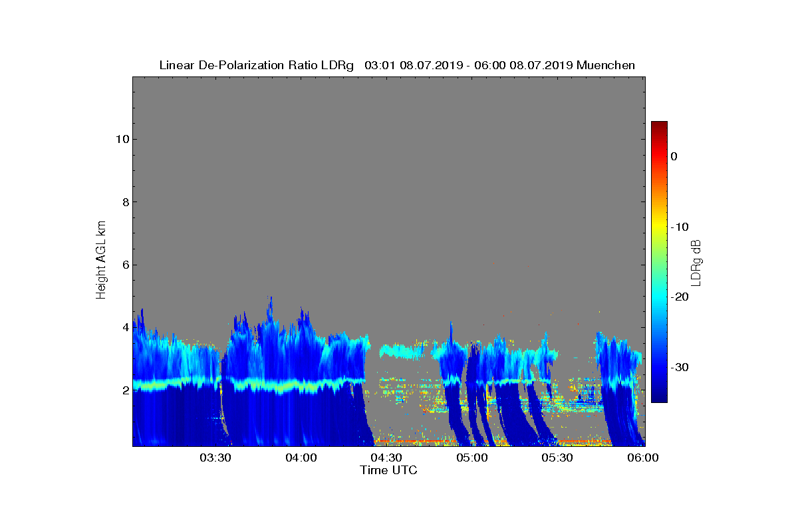Click the colorbar value -30
The image size is (798, 532).
click(680, 368)
